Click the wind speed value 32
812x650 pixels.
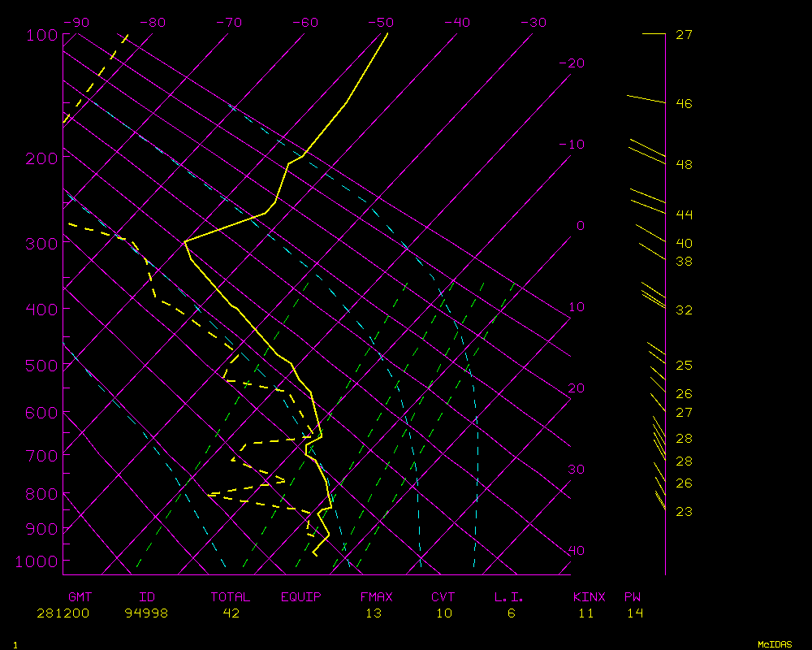684,310
